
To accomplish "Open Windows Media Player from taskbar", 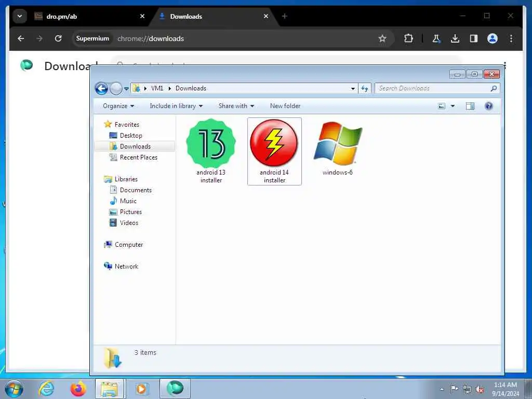I will (x=141, y=389).
